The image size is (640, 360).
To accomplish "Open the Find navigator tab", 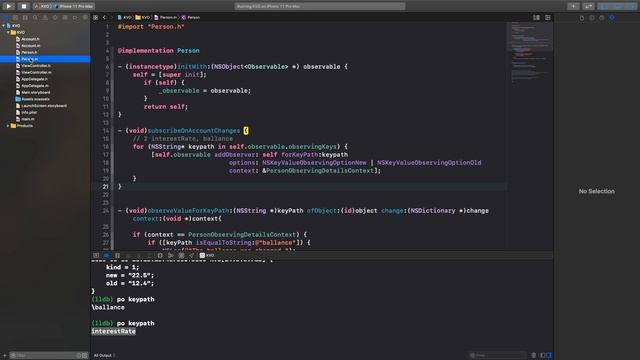I will click(x=35, y=18).
